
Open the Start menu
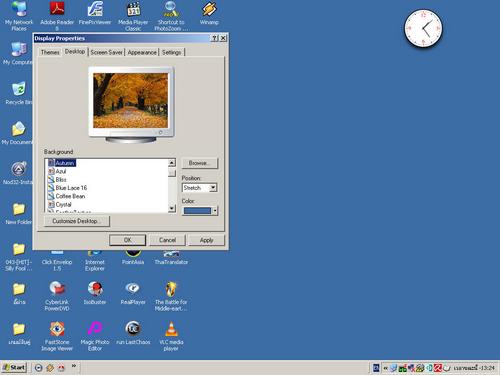[14, 368]
